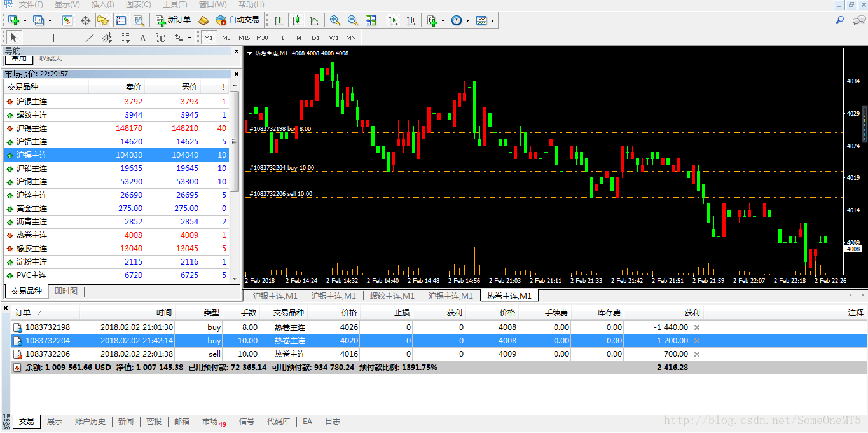Toggle the 自动交易 auto trading button
Screen dimensions: 868x433
click(x=237, y=20)
